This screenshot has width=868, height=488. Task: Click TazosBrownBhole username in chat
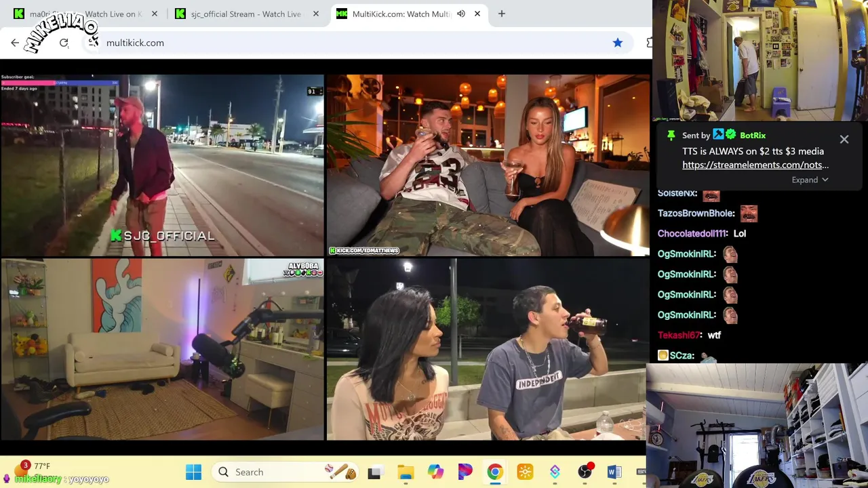696,213
